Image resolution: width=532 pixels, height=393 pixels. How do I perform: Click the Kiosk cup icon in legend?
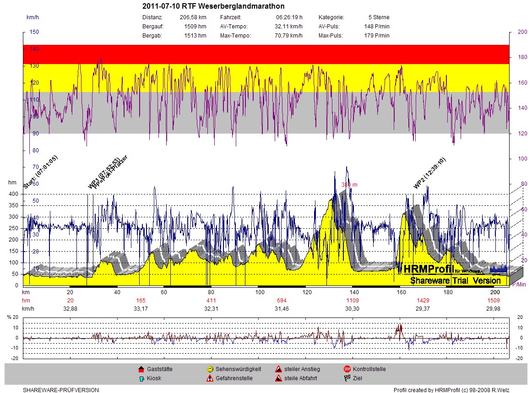(x=141, y=378)
